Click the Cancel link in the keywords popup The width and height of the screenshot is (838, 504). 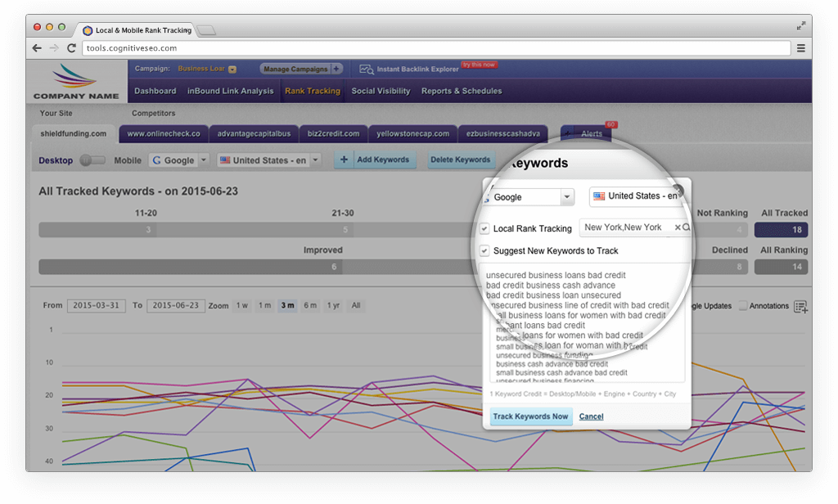[591, 416]
